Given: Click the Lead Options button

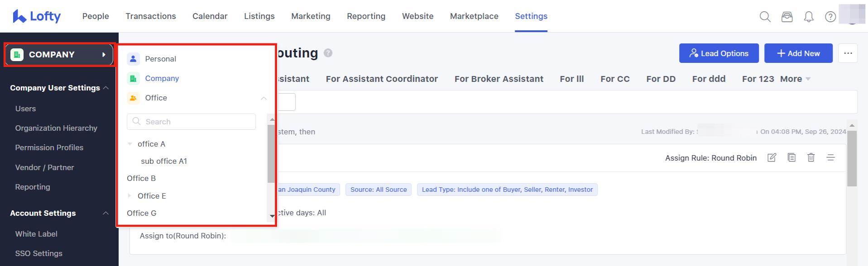Looking at the screenshot, I should coord(719,53).
